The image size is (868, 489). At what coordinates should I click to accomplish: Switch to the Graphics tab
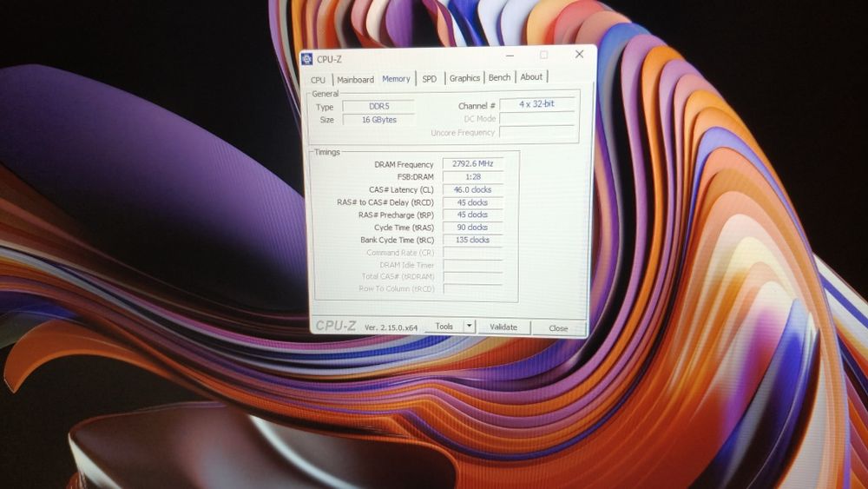coord(464,78)
